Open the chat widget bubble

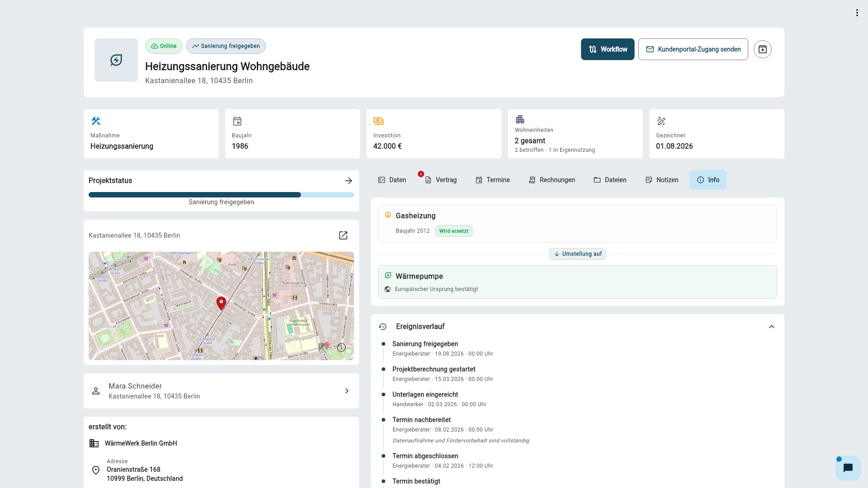(848, 468)
